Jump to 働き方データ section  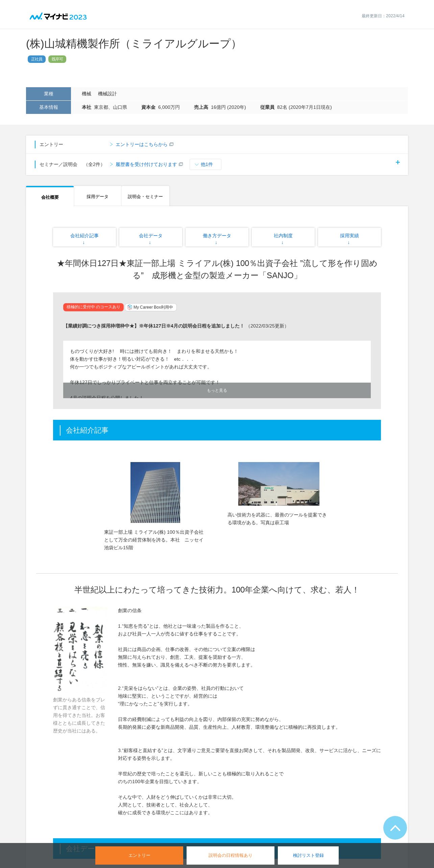(217, 237)
